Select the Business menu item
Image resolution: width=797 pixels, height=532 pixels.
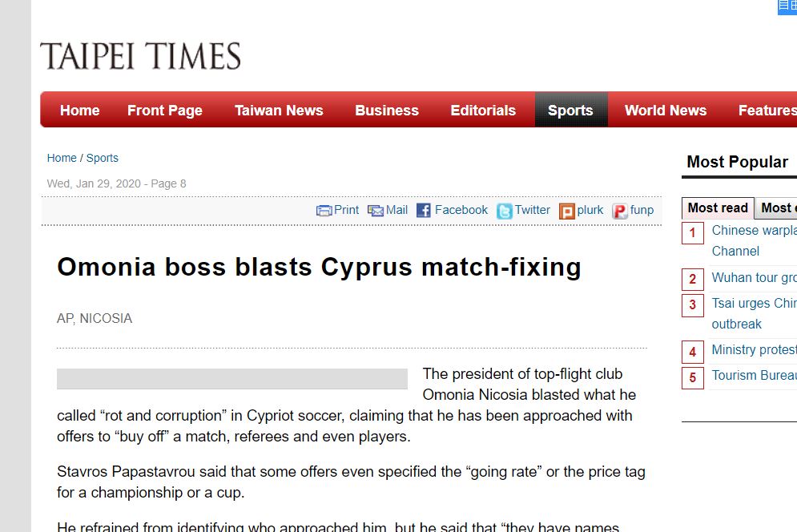[387, 111]
